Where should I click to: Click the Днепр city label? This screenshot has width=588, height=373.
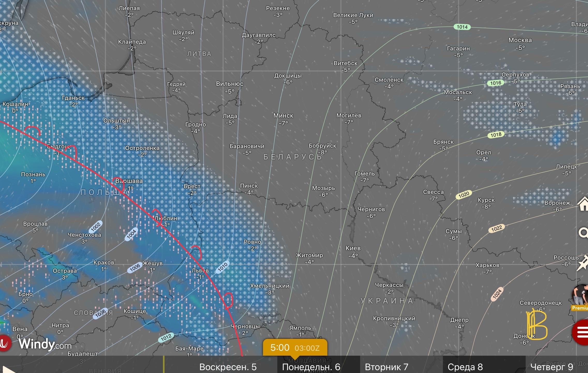pos(459,320)
